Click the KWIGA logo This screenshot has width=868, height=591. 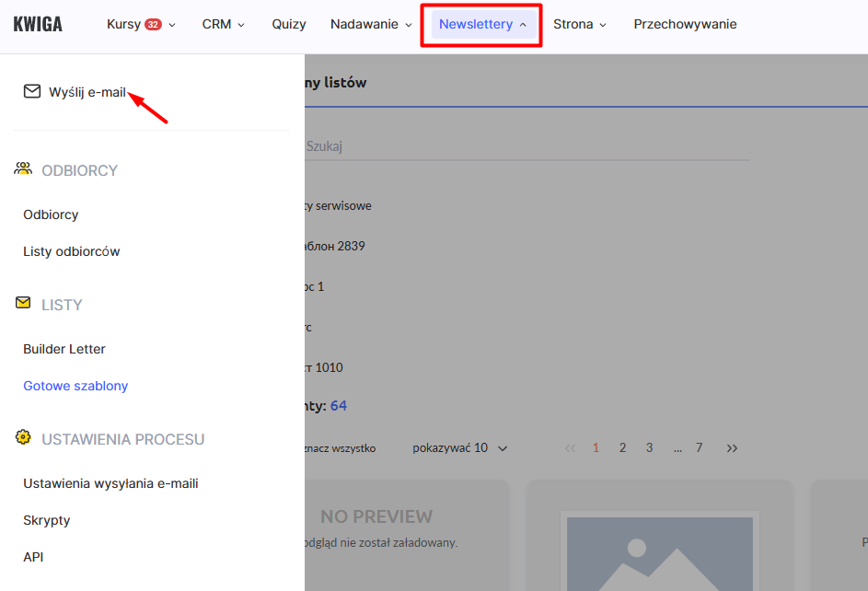click(38, 25)
